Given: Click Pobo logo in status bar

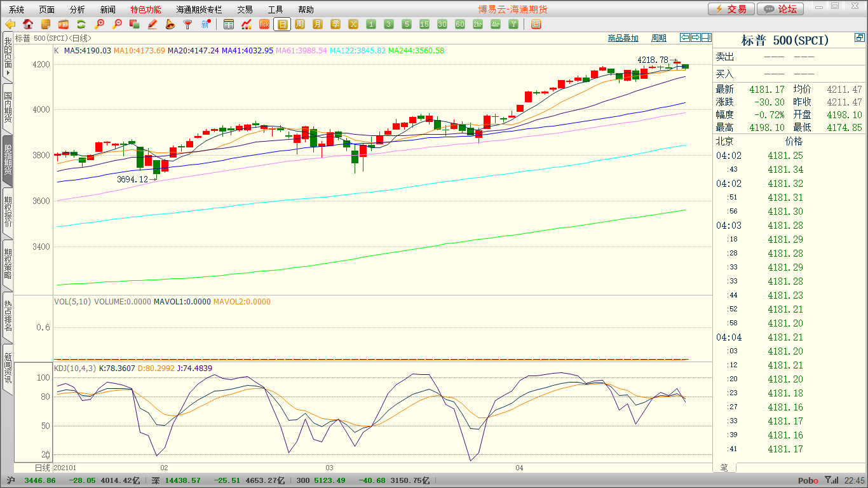Looking at the screenshot, I should coord(808,481).
